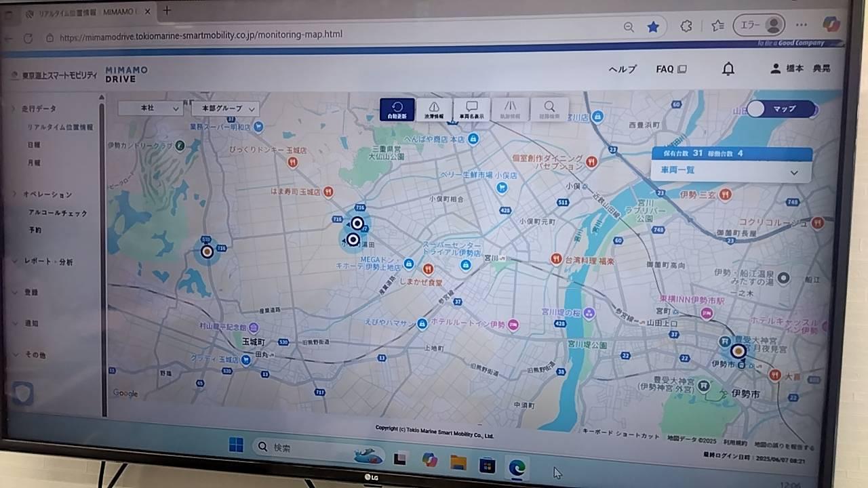Click the キーボード ショートカット map link
868x488 pixels.
(621, 435)
